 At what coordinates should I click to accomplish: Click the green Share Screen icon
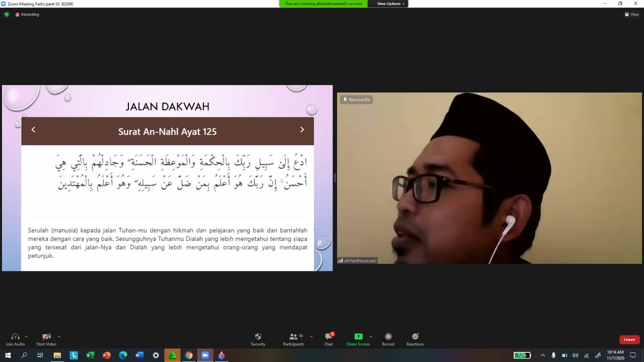(358, 337)
